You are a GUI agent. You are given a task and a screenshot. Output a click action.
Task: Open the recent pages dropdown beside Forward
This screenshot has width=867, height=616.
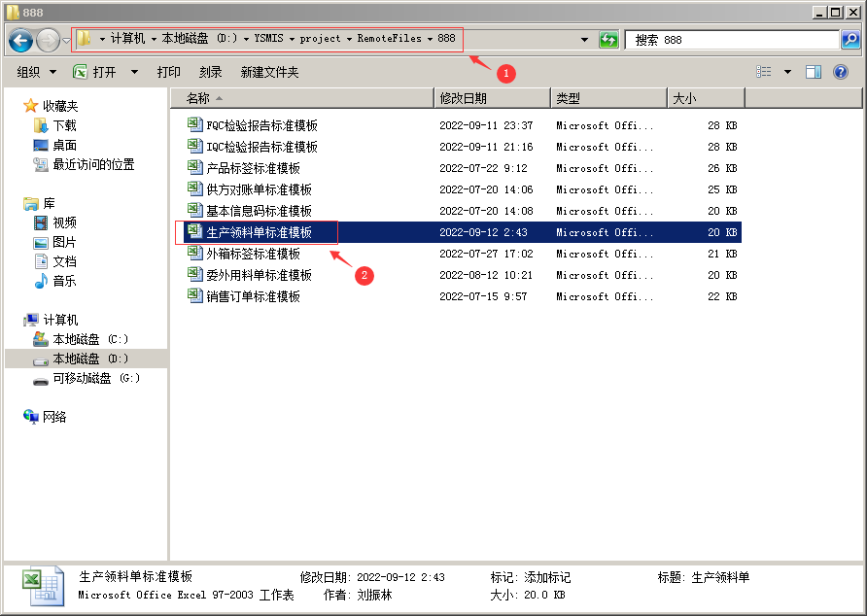[66, 41]
